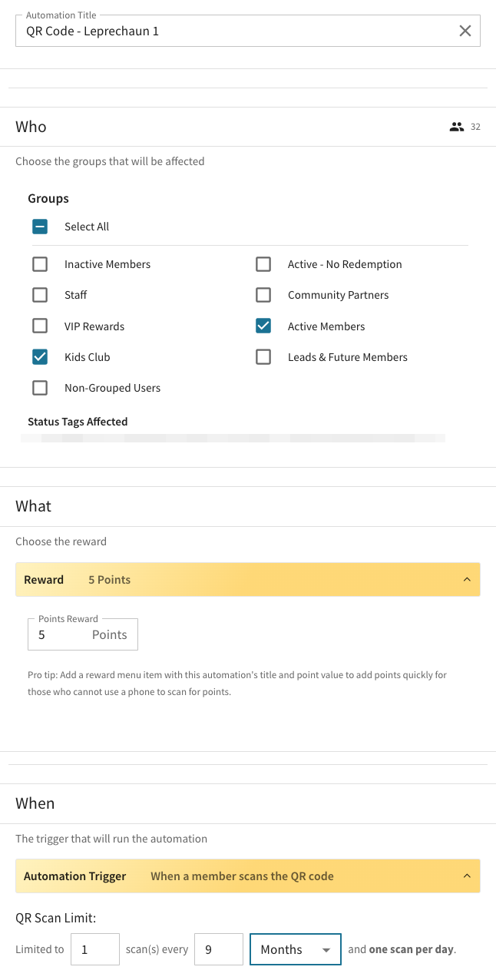Viewport: 496px width, 980px height.
Task: Click the scan limit count field
Action: pyautogui.click(x=95, y=949)
